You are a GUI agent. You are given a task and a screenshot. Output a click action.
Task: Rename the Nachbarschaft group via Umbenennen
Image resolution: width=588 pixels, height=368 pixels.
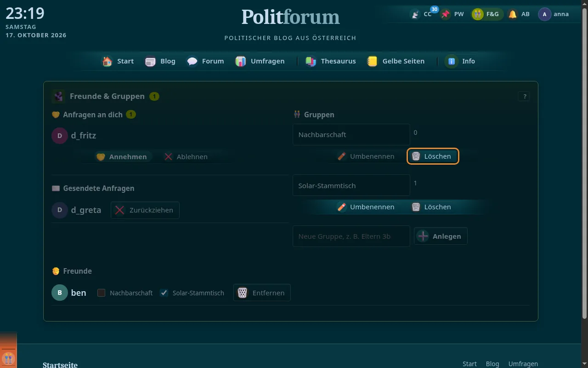point(365,156)
